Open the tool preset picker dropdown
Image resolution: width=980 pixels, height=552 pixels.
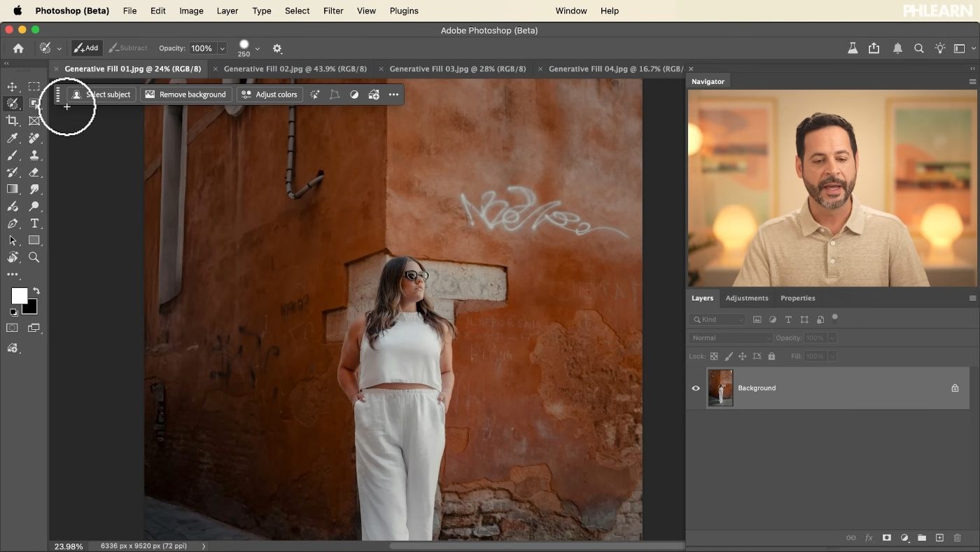(59, 48)
